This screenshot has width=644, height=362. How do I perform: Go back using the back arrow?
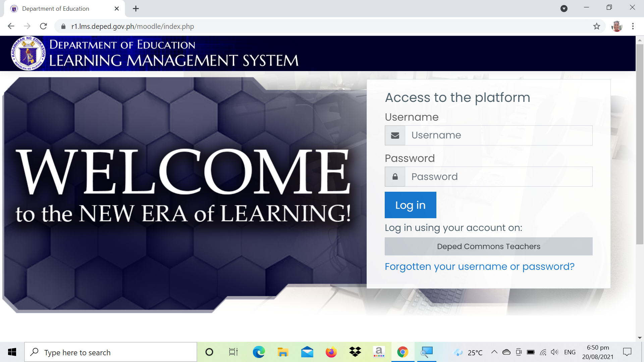[x=11, y=26]
